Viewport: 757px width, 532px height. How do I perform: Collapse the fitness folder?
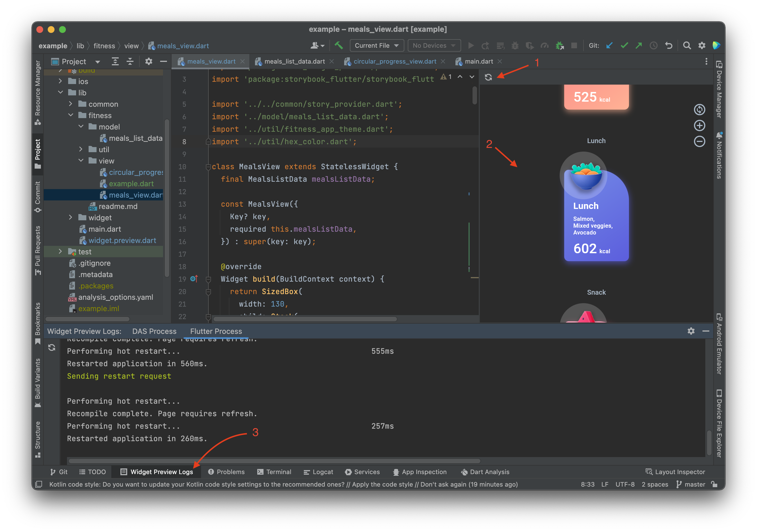70,115
